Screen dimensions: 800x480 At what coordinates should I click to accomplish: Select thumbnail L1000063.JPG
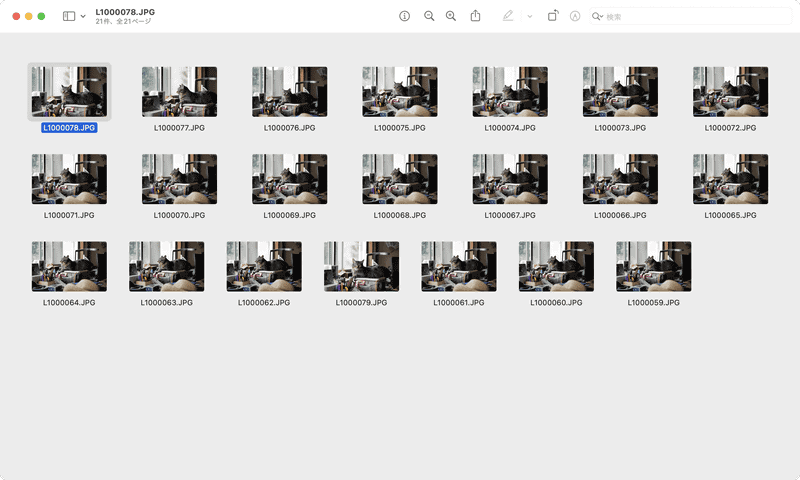click(x=167, y=267)
